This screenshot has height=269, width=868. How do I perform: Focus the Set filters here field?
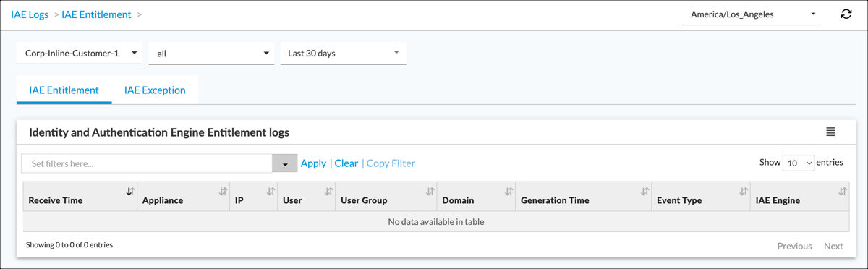147,163
